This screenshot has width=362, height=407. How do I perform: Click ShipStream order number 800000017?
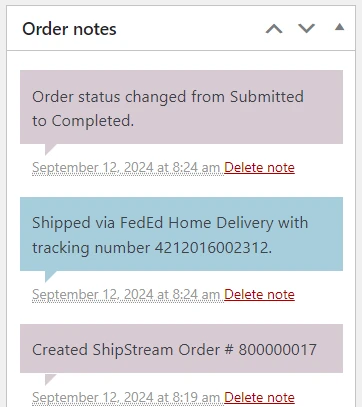click(277, 350)
